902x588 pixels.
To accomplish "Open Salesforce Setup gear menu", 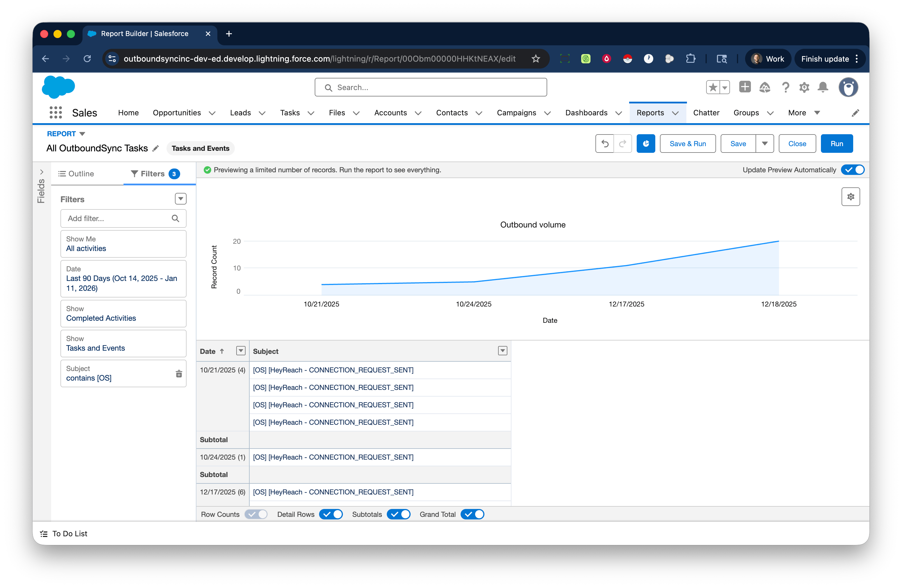I will [804, 87].
